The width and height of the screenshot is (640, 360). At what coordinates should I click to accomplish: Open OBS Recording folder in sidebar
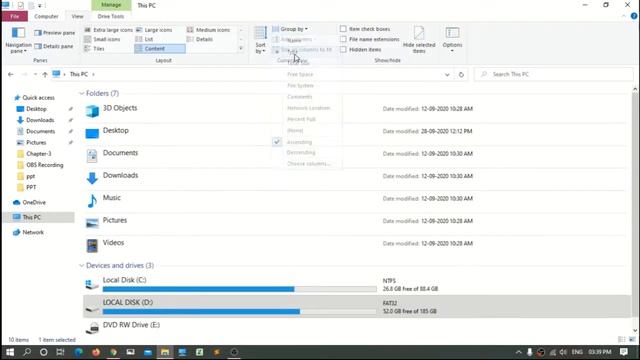[x=44, y=165]
